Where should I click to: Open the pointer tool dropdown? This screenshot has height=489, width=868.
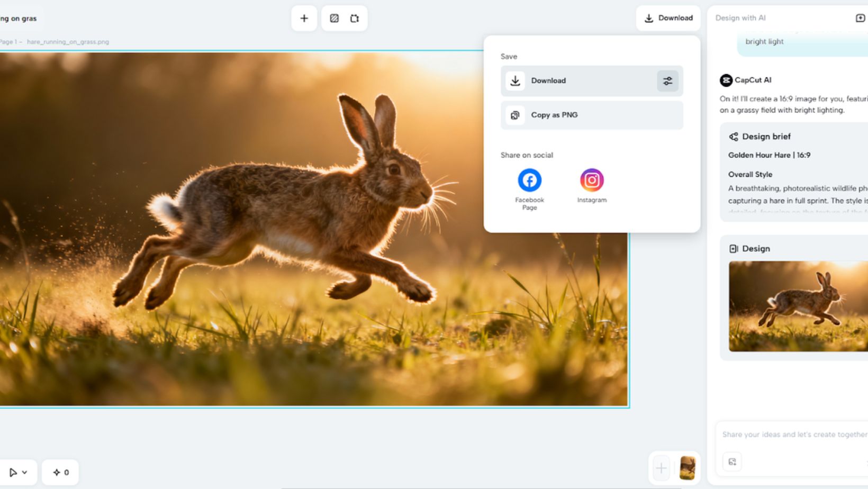pos(17,472)
